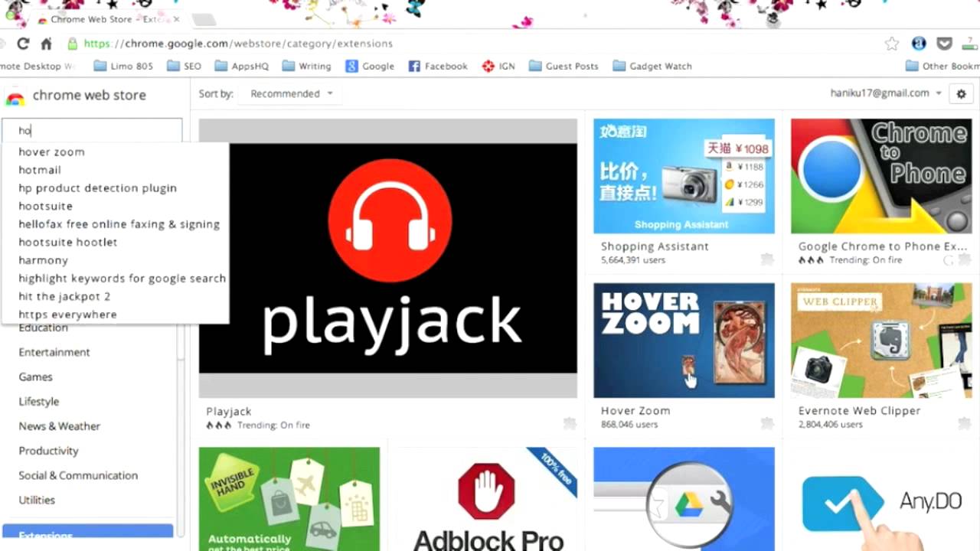Image resolution: width=980 pixels, height=551 pixels.
Task: Select the Extensions section in sidebar
Action: (88, 533)
